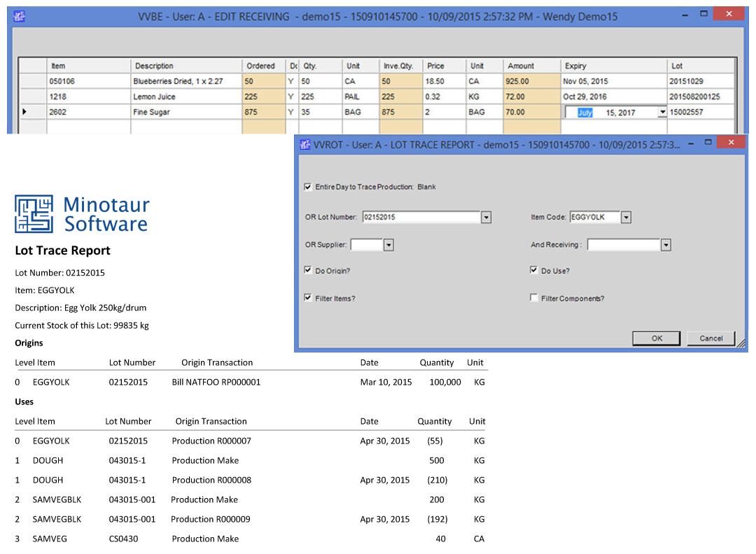Screen dimensions: 756x554
Task: Click the Minotaur Software maze logo
Action: (34, 214)
